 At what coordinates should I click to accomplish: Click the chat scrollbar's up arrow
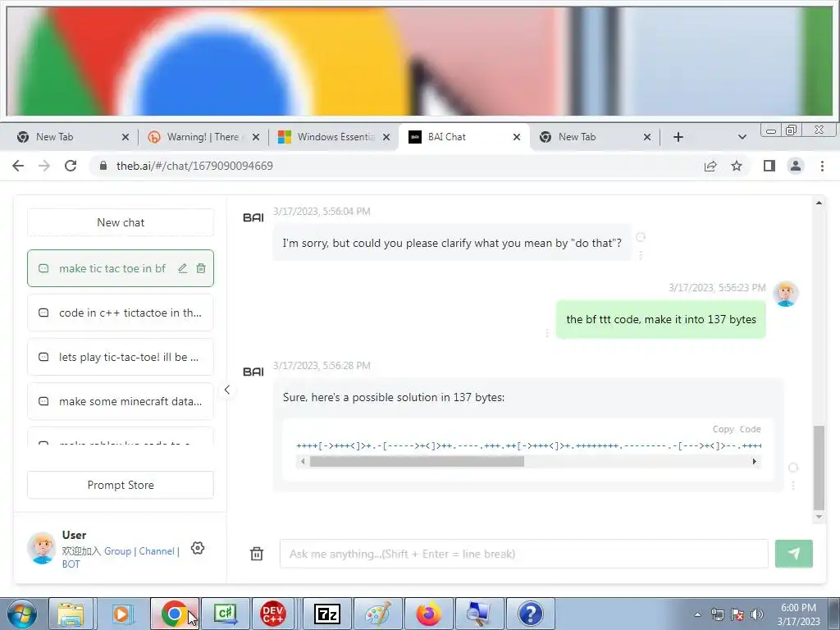(819, 203)
